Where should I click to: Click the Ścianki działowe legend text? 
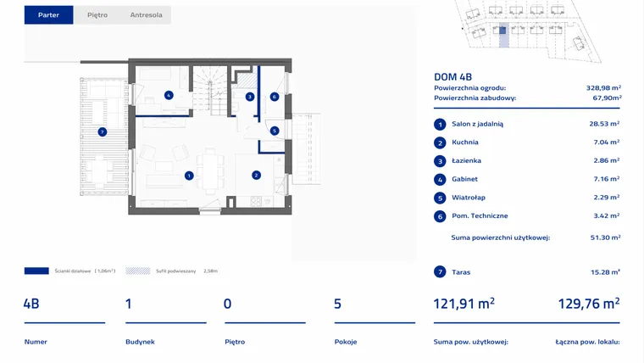73,271
